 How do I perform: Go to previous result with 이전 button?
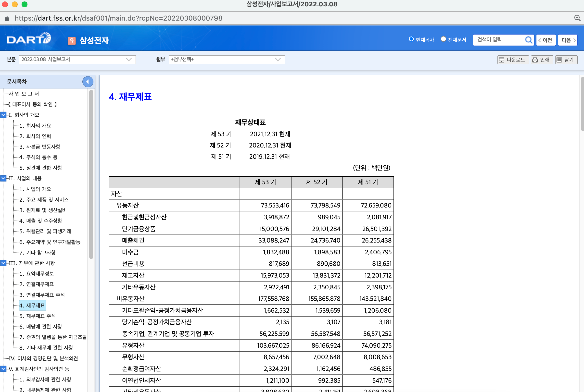coord(546,40)
